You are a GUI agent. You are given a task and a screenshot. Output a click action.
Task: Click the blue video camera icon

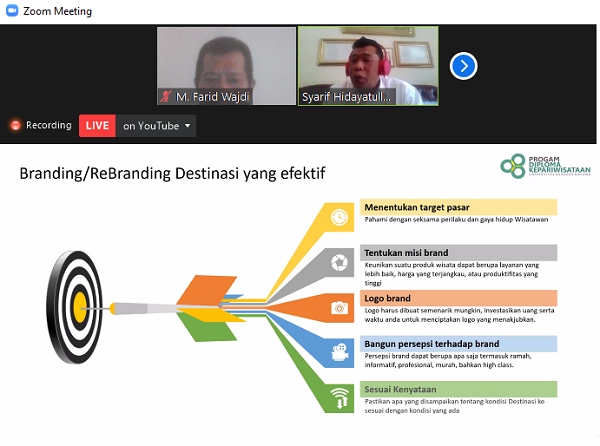[340, 353]
